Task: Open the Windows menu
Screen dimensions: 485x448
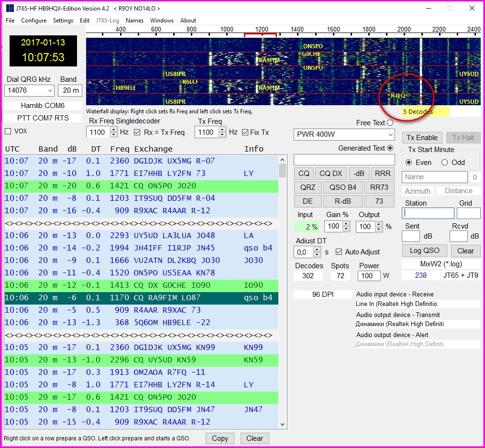Action: point(162,21)
